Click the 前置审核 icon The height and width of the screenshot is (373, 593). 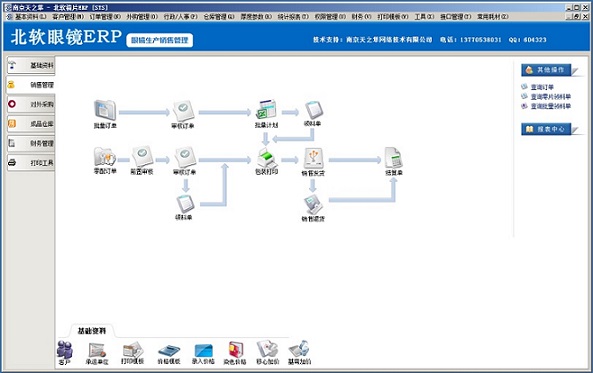pyautogui.click(x=142, y=157)
